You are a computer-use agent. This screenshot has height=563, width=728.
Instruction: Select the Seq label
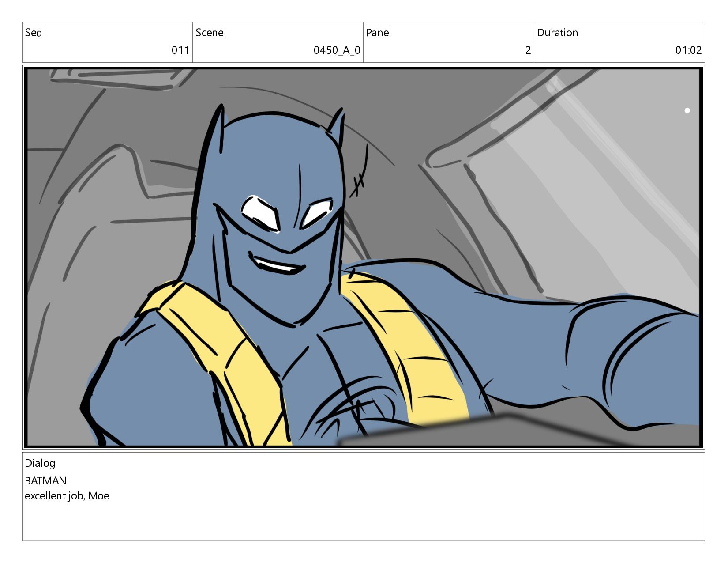pyautogui.click(x=34, y=33)
